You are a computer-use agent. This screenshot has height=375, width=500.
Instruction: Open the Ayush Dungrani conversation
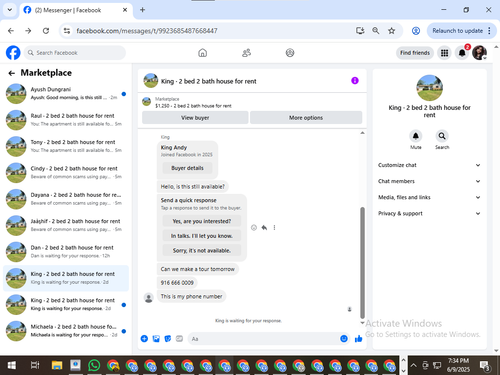66,94
